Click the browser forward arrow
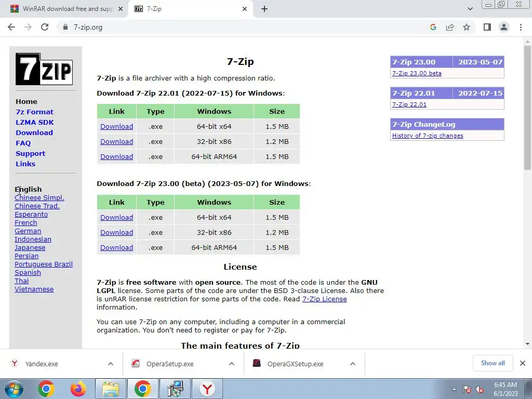This screenshot has height=399, width=532. click(x=28, y=27)
